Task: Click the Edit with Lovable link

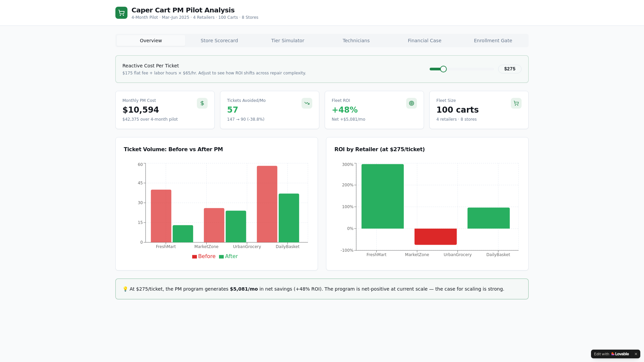Action: (601, 354)
